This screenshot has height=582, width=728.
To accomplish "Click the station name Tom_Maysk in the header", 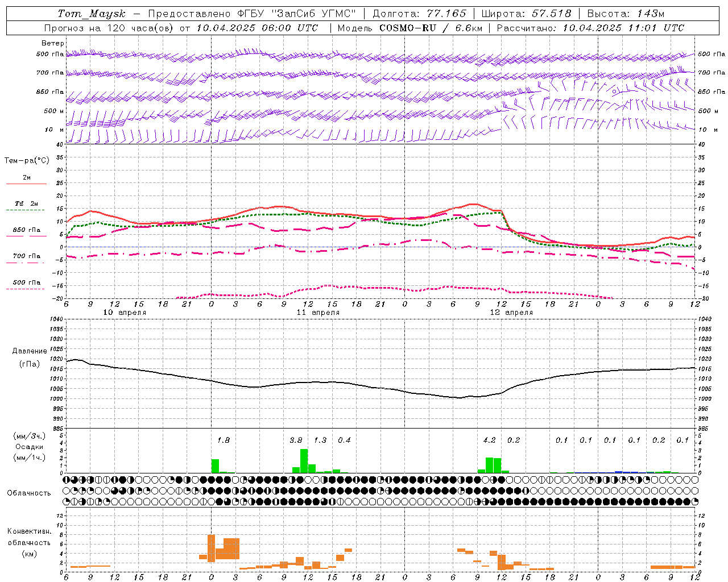I will 92,14.
